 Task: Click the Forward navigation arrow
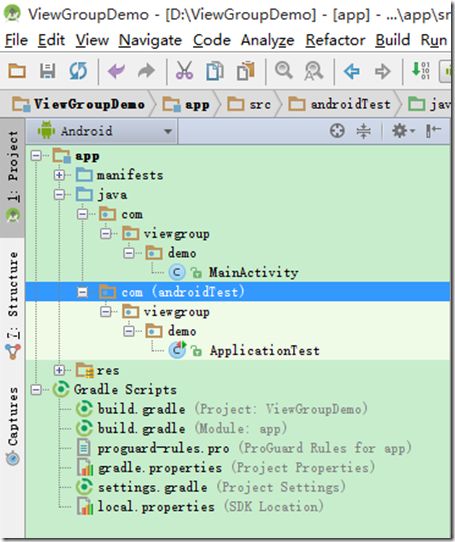382,72
